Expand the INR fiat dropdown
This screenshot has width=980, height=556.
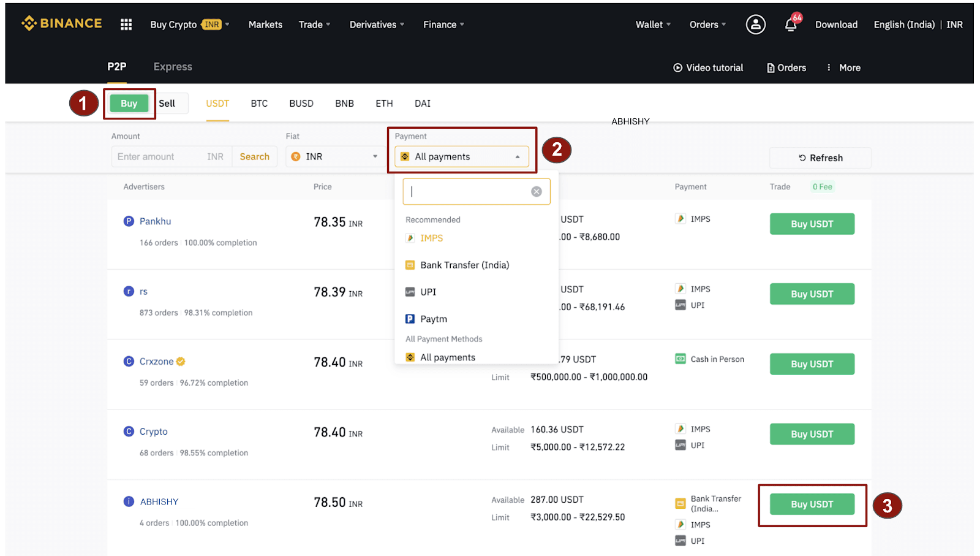tap(334, 157)
